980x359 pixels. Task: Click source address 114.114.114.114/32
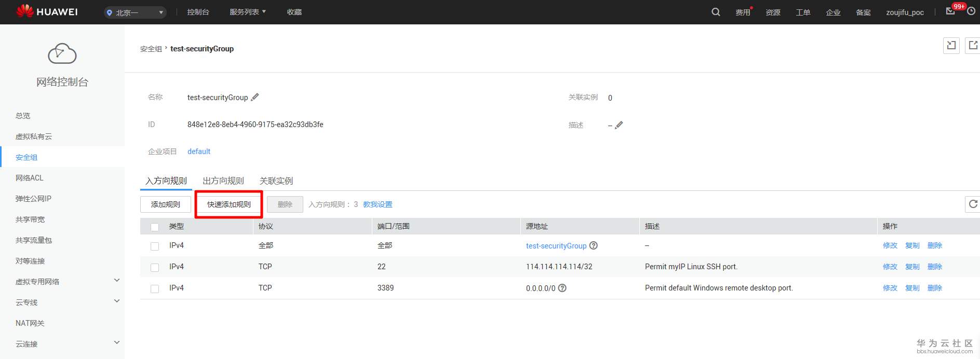[559, 267]
